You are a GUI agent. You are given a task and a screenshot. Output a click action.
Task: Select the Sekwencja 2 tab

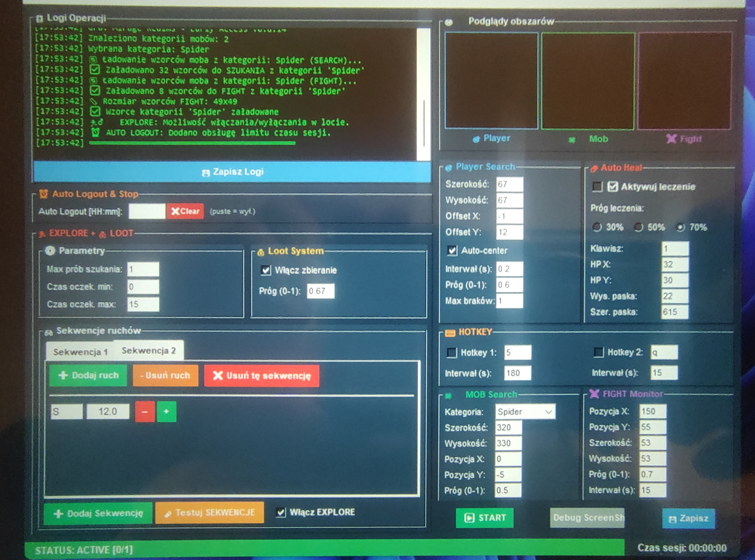click(148, 351)
